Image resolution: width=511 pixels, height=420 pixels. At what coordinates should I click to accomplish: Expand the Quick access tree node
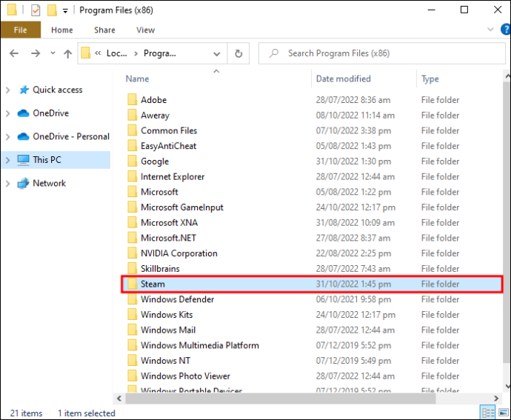(8, 90)
